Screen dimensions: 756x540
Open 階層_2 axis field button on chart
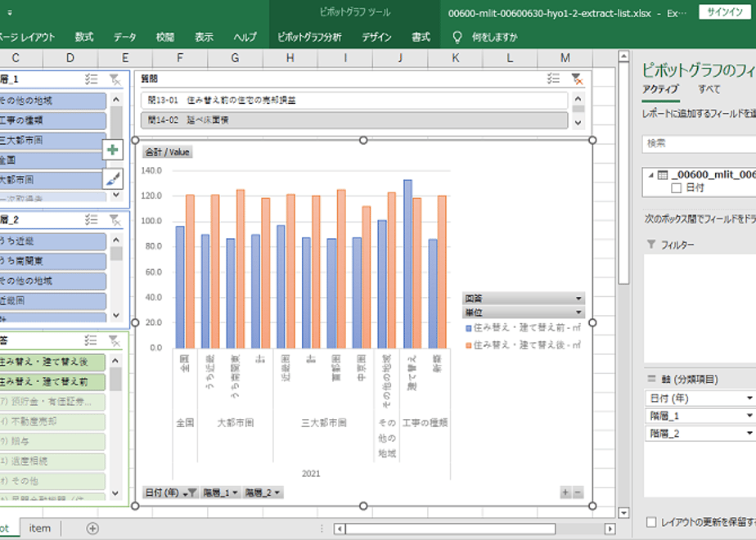click(263, 493)
